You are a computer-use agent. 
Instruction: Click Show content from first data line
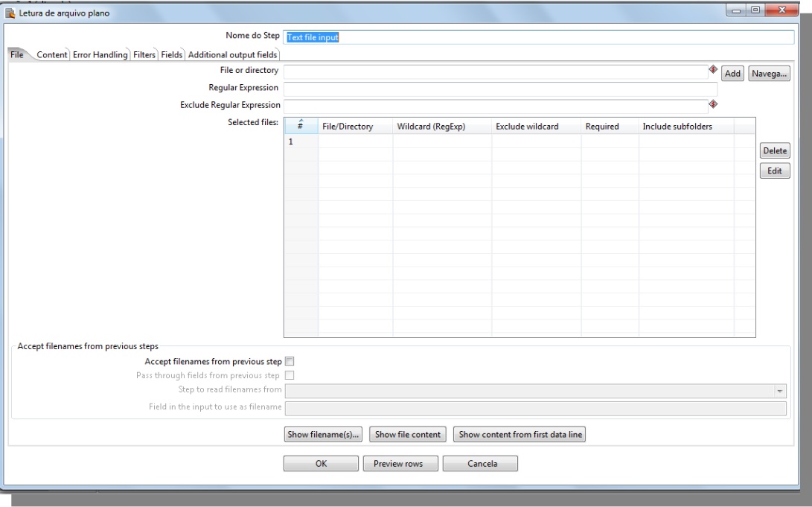point(520,435)
